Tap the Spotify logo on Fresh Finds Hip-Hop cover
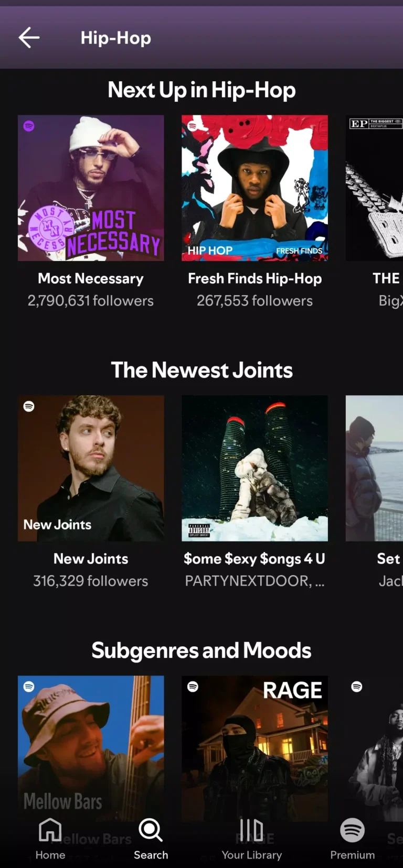The height and width of the screenshot is (868, 403). point(192,127)
